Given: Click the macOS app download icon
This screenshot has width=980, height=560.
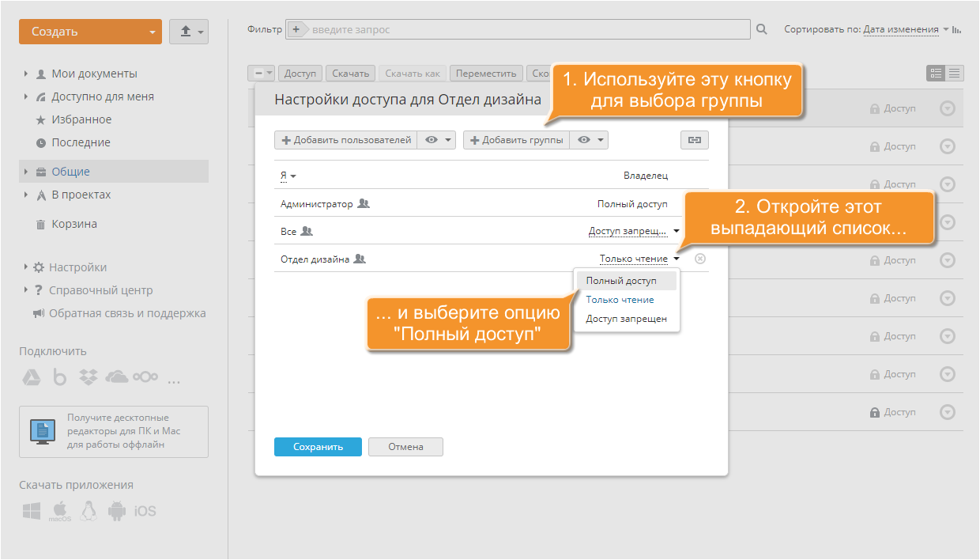Looking at the screenshot, I should [x=60, y=511].
